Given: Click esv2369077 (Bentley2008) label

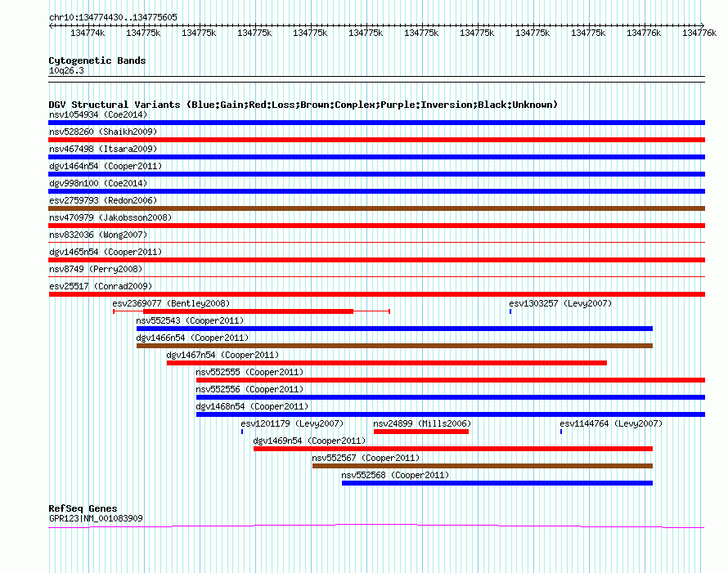Looking at the screenshot, I should pyautogui.click(x=171, y=303).
